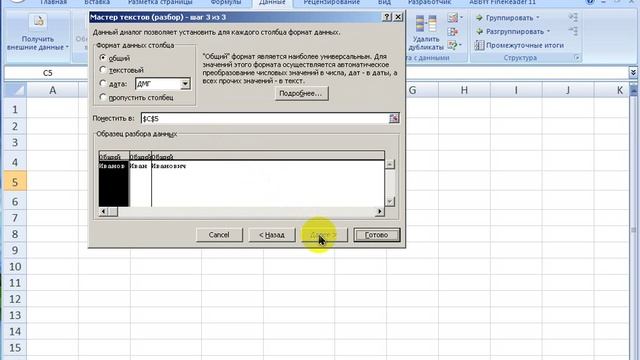This screenshot has height=360, width=640.
Task: Click the preview horizontal scrollbar left arrow
Action: 103,211
